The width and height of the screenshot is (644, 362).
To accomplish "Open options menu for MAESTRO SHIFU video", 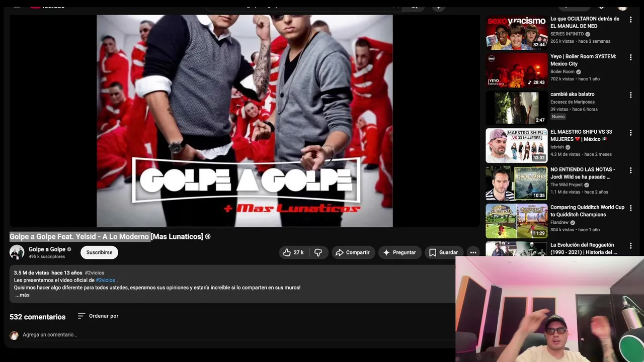I will pos(630,133).
